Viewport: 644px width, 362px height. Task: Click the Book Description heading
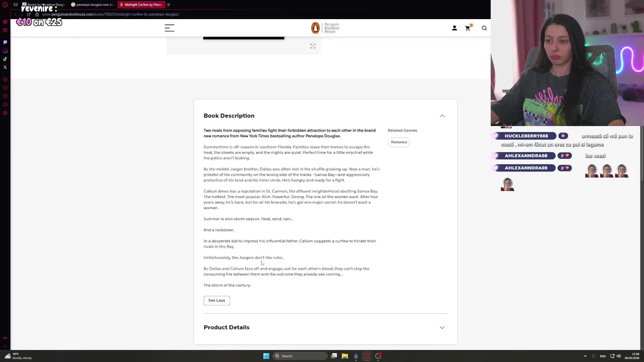(229, 116)
